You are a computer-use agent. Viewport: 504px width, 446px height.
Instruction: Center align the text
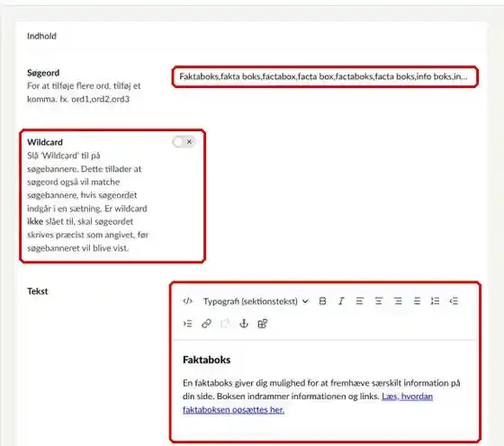[x=379, y=301]
